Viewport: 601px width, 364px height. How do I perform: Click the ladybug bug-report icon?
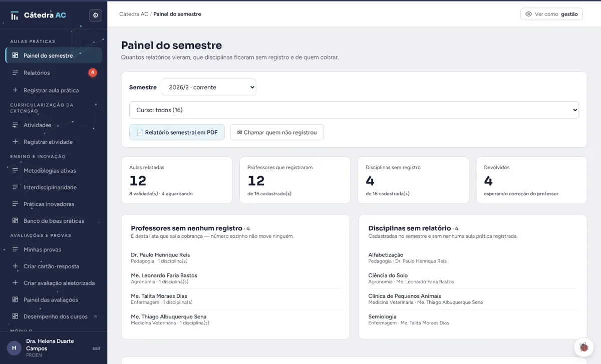583,347
